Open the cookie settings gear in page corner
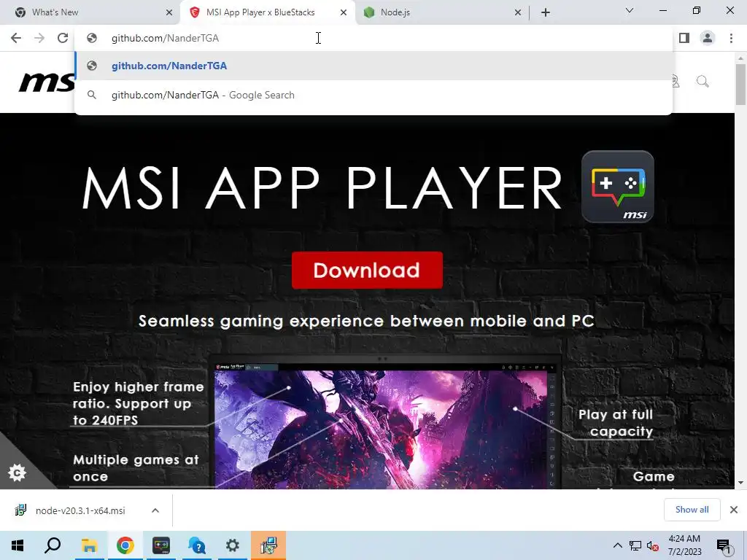The image size is (747, 560). [x=18, y=472]
